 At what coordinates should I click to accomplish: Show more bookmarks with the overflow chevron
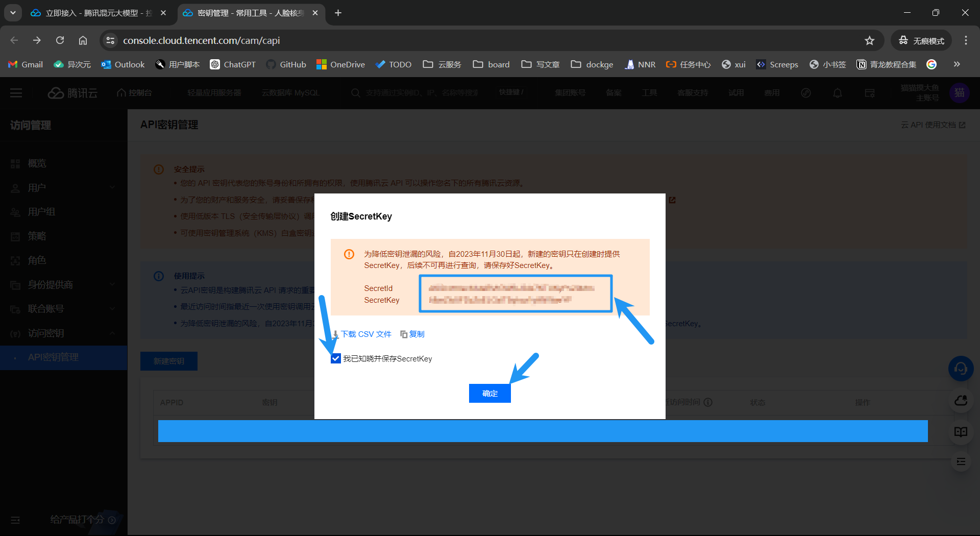click(x=957, y=64)
